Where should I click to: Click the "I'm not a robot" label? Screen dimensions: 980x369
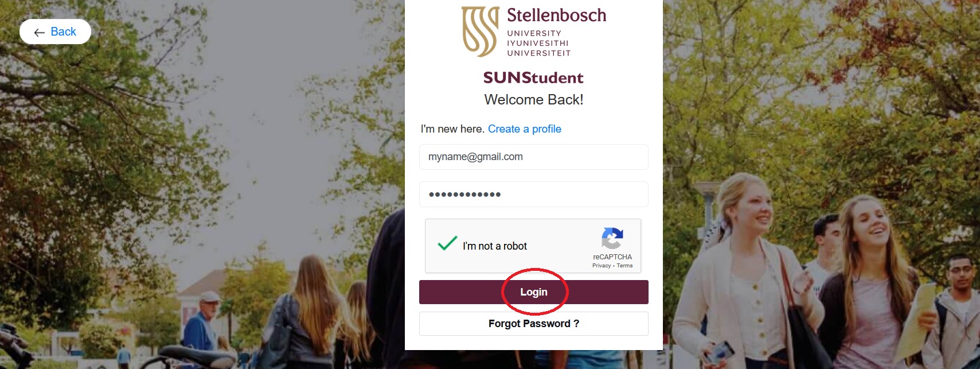[x=495, y=246]
